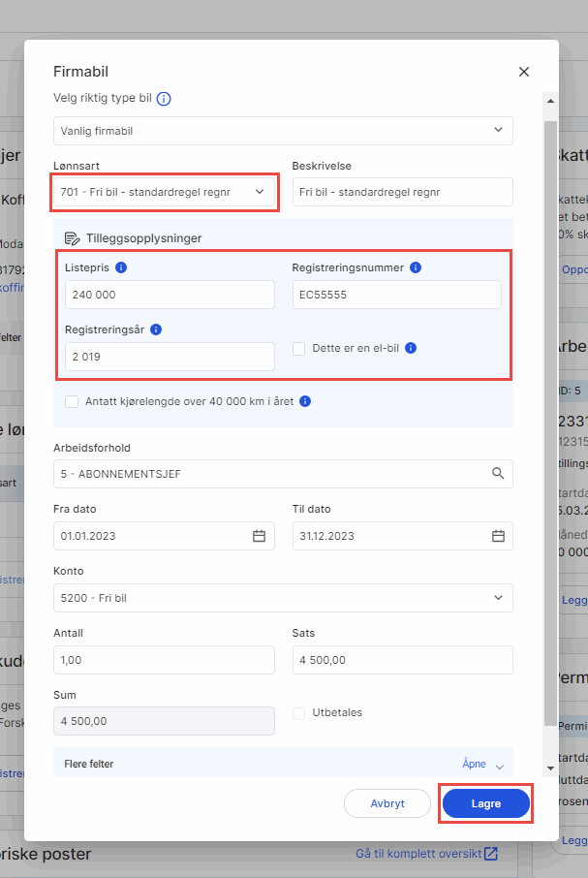Expand 'Flere felter' with Åpne

(x=482, y=765)
